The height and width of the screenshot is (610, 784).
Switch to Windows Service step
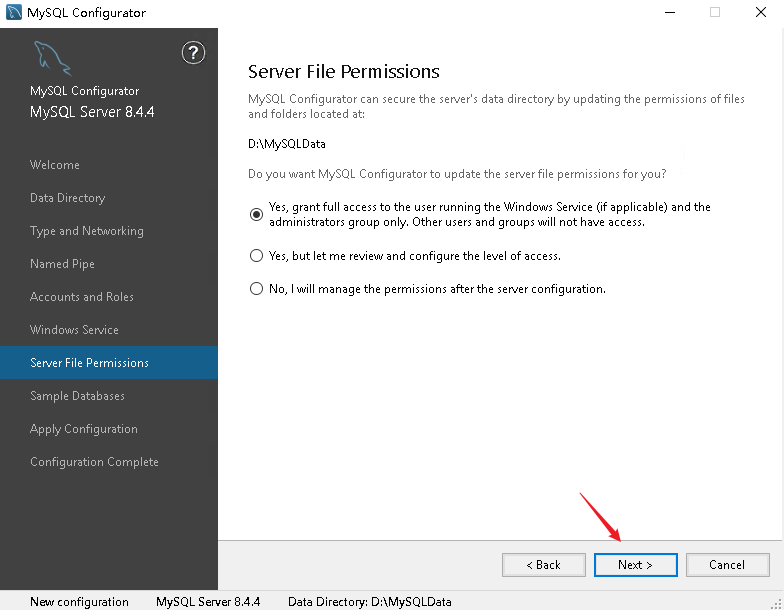pyautogui.click(x=74, y=330)
